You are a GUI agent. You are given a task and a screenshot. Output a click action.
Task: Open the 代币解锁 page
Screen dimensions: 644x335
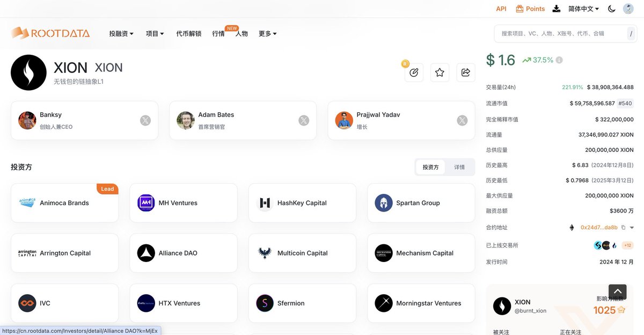click(x=189, y=33)
